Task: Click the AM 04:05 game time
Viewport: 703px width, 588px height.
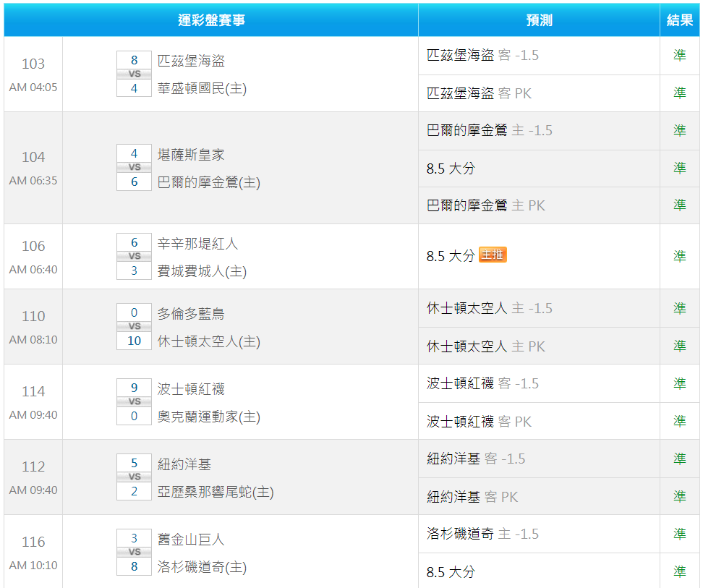Action: pos(33,88)
